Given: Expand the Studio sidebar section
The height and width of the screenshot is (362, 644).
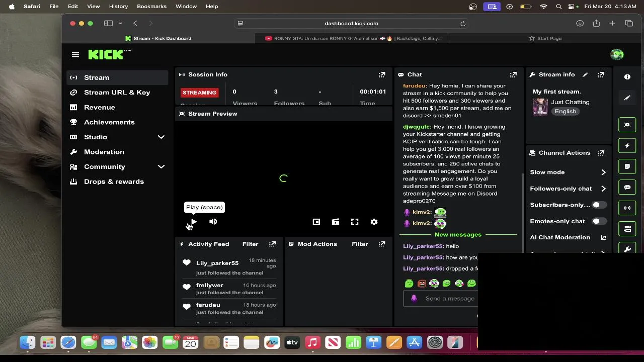Looking at the screenshot, I should coord(161,137).
